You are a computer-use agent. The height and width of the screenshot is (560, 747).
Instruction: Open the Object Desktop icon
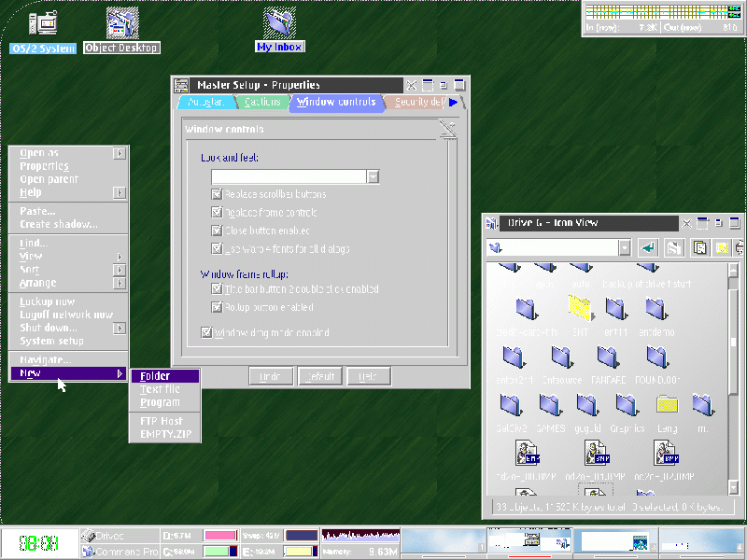[x=121, y=24]
